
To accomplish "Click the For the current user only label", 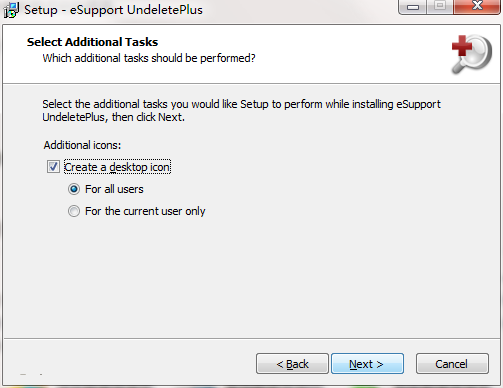I will [x=145, y=211].
